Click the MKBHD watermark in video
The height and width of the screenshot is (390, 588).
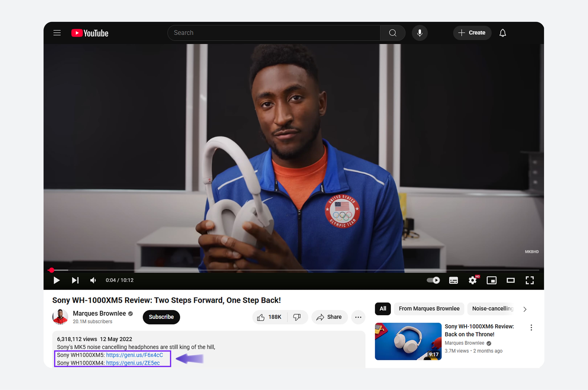pyautogui.click(x=532, y=252)
